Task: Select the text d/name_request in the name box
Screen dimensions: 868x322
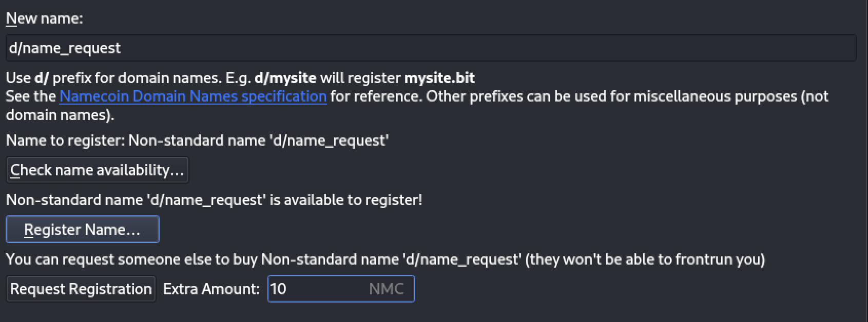Action: (64, 48)
